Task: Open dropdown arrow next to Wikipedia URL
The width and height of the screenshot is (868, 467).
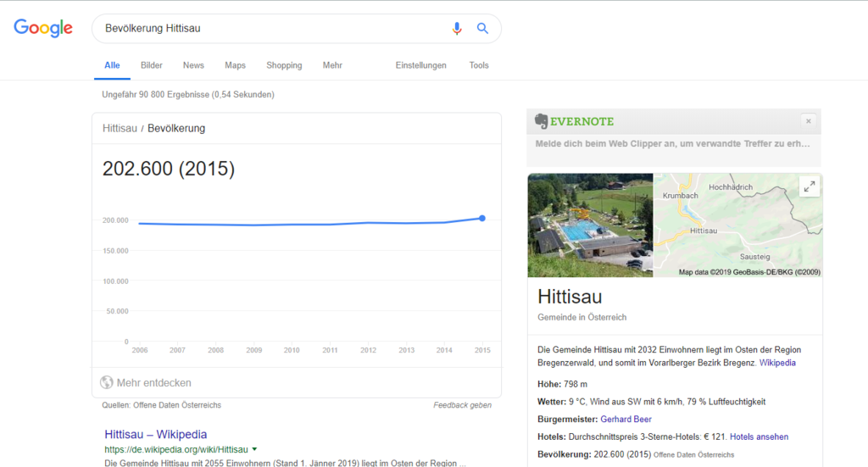Action: coord(254,449)
